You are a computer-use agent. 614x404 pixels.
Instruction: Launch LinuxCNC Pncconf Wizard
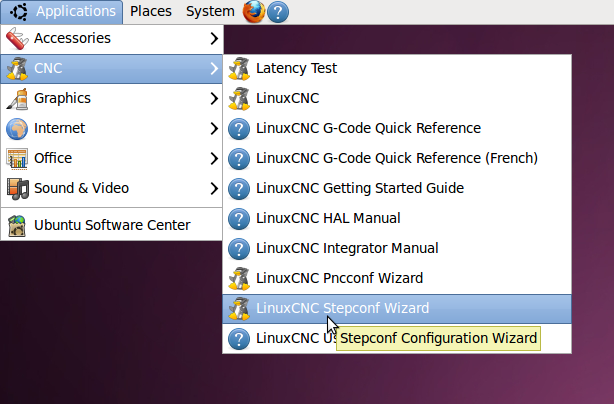pyautogui.click(x=397, y=278)
